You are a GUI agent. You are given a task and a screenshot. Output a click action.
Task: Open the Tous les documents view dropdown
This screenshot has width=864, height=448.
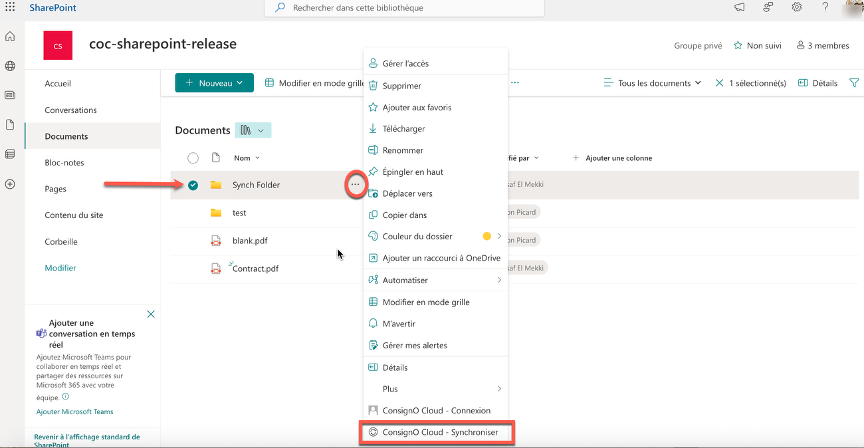pos(653,83)
